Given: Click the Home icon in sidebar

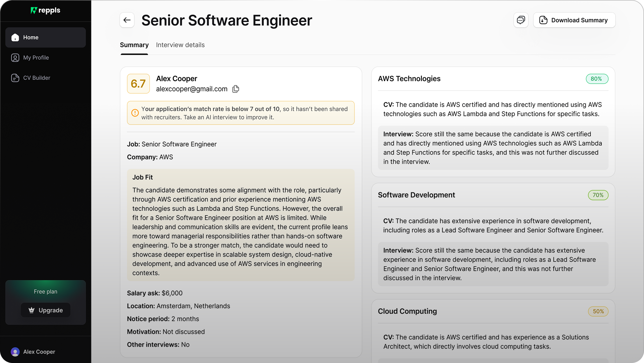Looking at the screenshot, I should coord(15,37).
